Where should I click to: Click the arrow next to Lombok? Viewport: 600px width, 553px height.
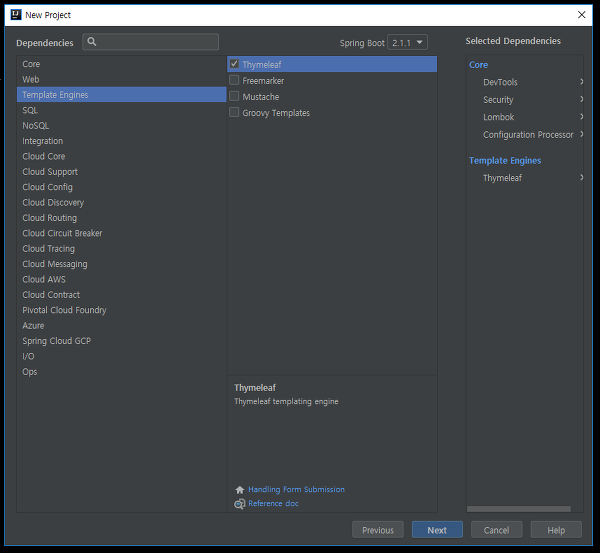click(581, 116)
